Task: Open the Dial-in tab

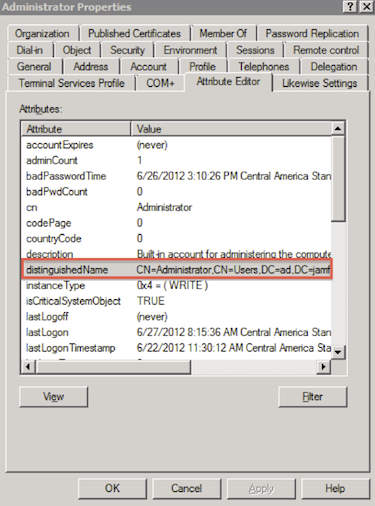Action: [x=30, y=50]
